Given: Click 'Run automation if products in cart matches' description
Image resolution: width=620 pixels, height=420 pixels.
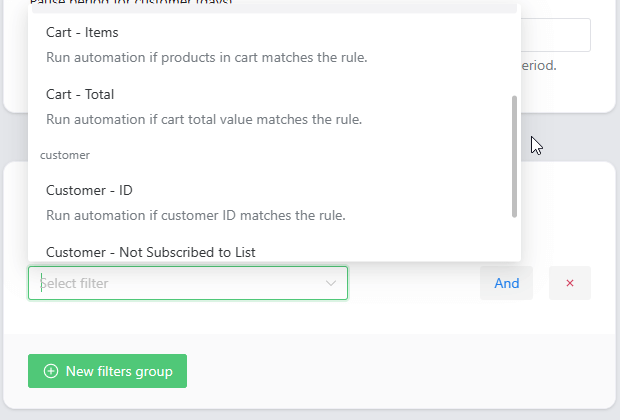Looking at the screenshot, I should tap(207, 57).
